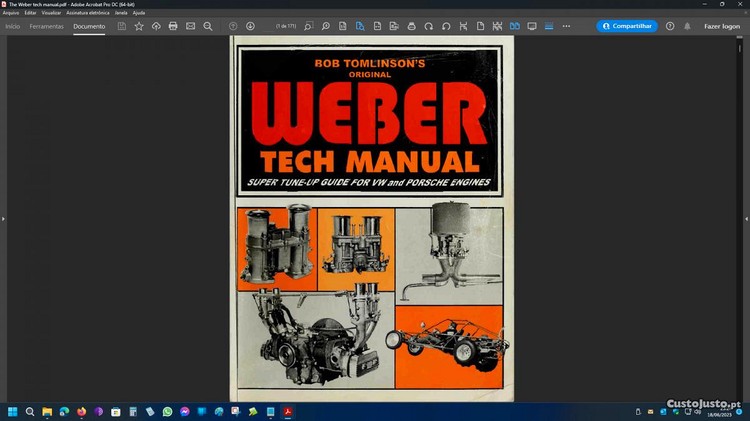750x421 pixels.
Task: Click the Fazer logon link
Action: tap(721, 26)
